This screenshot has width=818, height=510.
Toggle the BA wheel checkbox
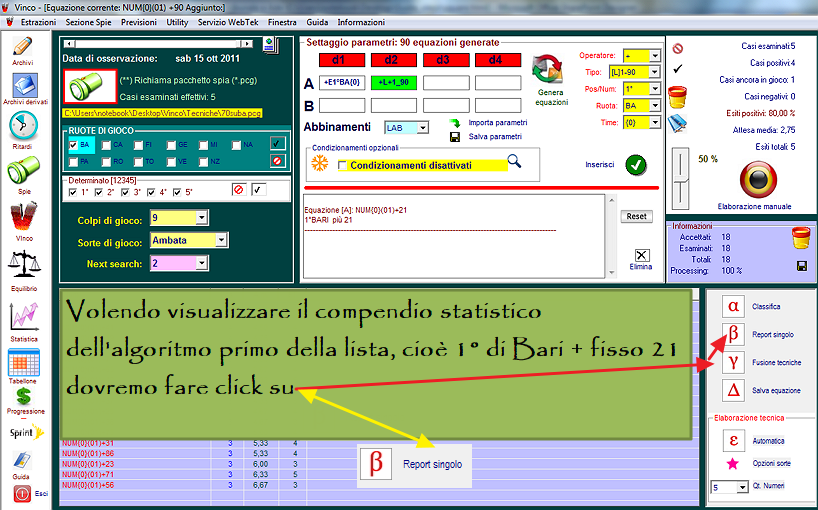pos(73,145)
